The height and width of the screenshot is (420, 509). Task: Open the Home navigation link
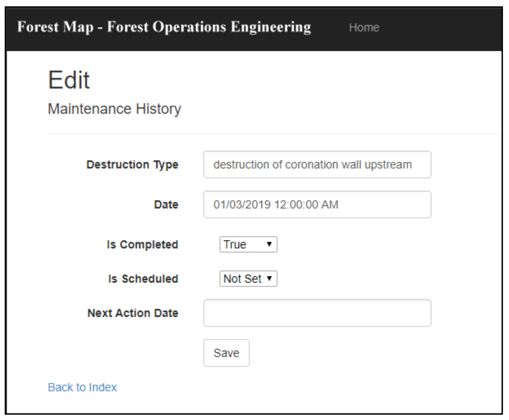click(364, 27)
